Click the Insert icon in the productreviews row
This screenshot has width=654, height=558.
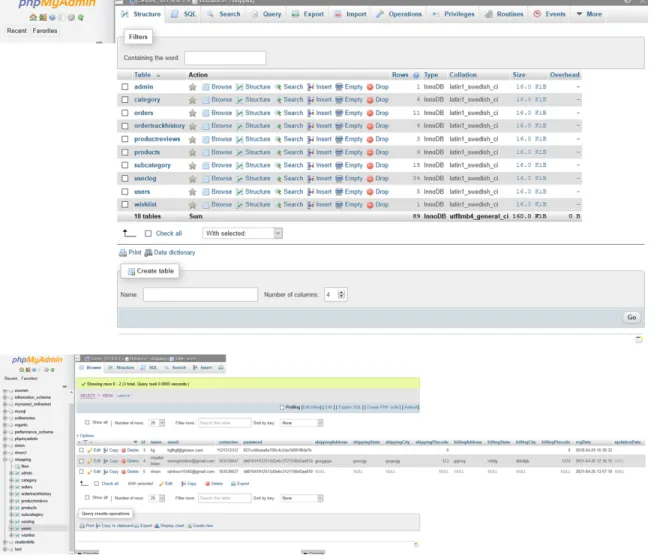[x=311, y=139]
